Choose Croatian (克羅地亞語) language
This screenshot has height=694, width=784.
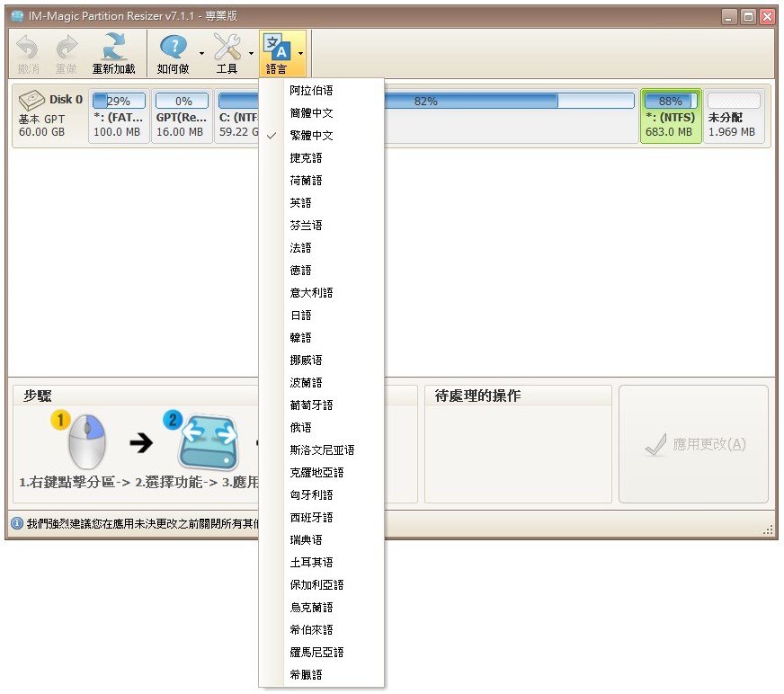(322, 473)
